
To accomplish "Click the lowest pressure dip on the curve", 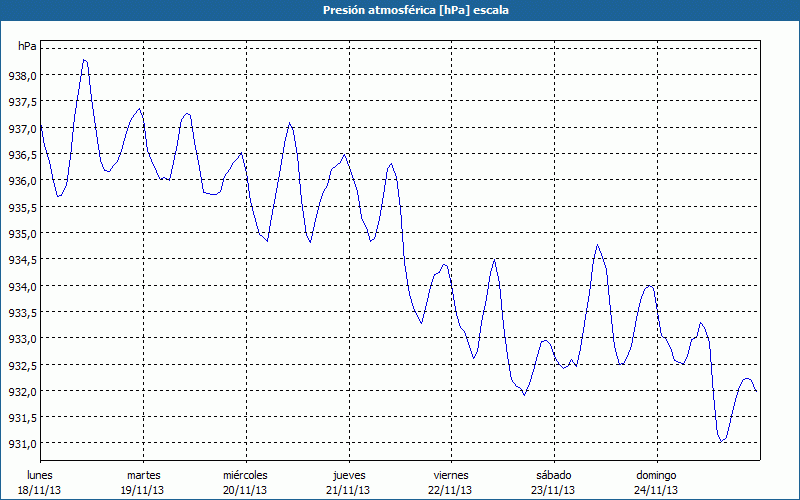I will [722, 441].
